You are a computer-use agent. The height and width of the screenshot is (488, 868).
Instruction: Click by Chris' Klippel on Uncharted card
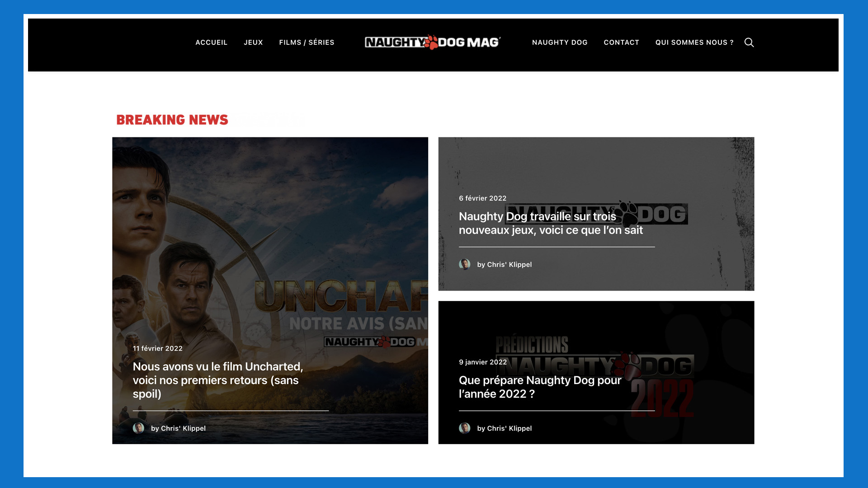click(178, 428)
